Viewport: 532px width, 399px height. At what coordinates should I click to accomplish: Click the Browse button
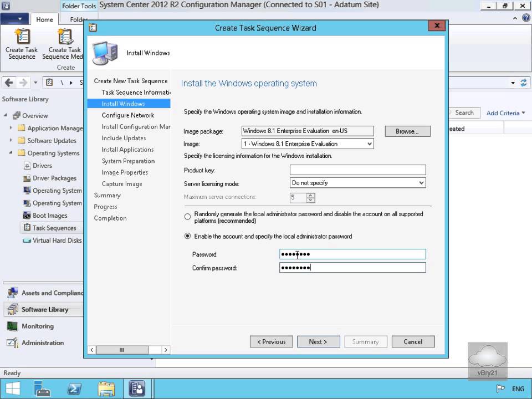tap(407, 131)
